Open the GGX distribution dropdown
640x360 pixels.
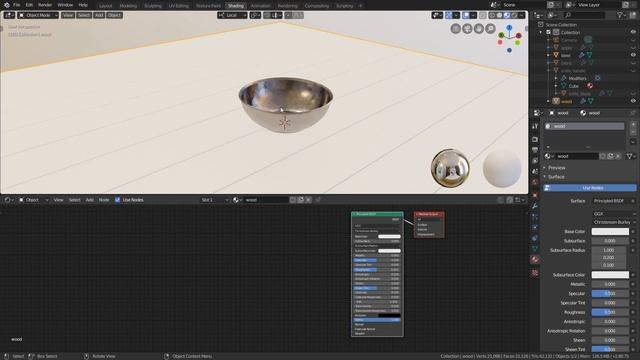pos(613,213)
